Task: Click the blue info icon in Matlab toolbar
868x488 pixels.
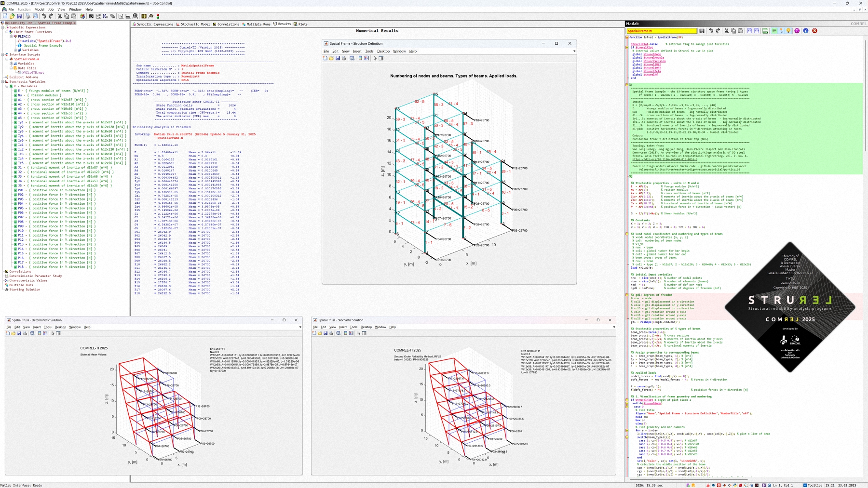Action: (806, 31)
